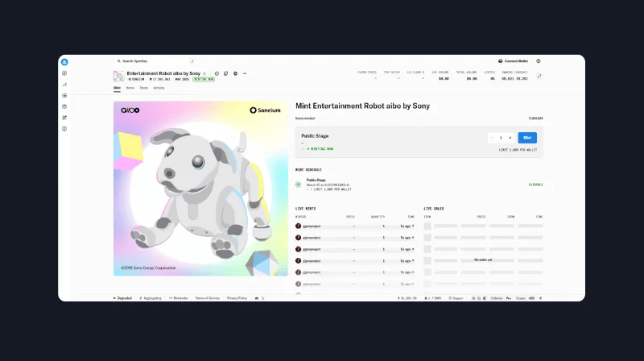Select USD currency display option
The height and width of the screenshot is (361, 644).
coord(531,298)
